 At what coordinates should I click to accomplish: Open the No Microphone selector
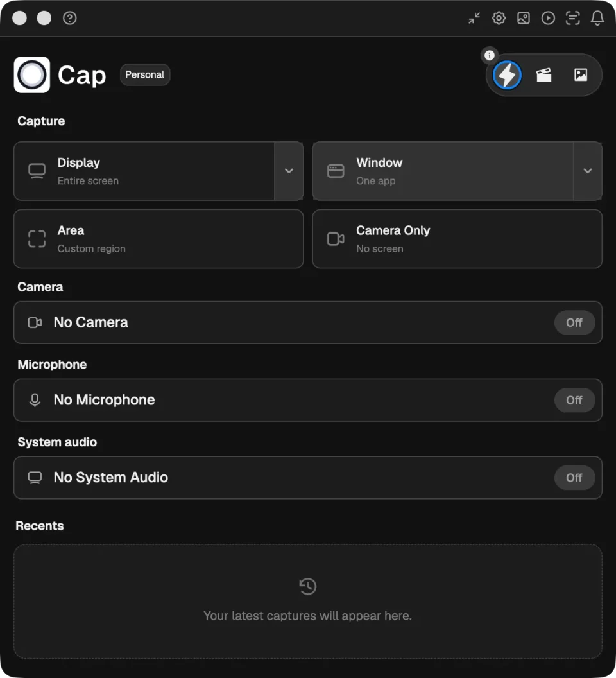coord(308,400)
